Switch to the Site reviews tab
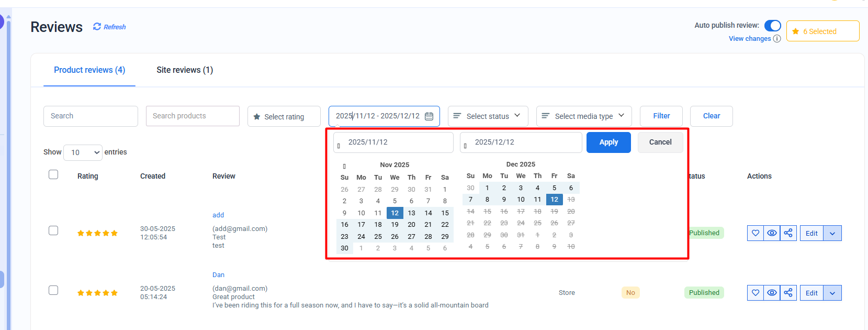The width and height of the screenshot is (868, 330). pyautogui.click(x=185, y=70)
